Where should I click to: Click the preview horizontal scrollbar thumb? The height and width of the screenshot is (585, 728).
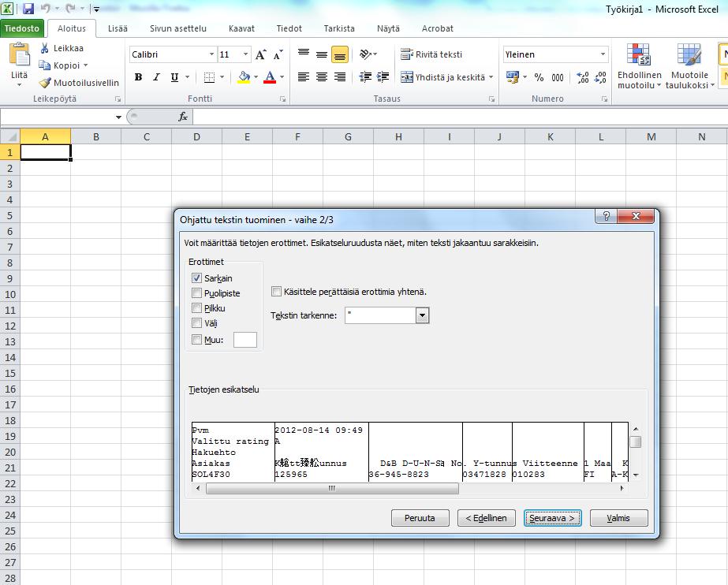click(332, 488)
